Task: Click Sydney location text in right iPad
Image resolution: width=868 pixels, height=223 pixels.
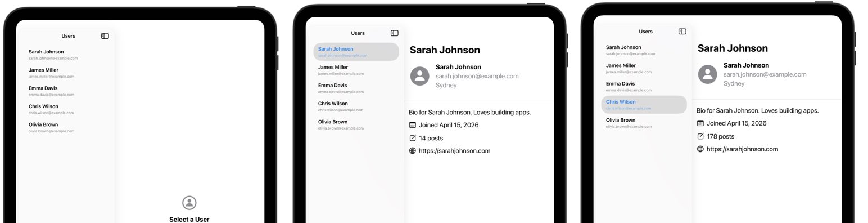Action: click(x=734, y=84)
